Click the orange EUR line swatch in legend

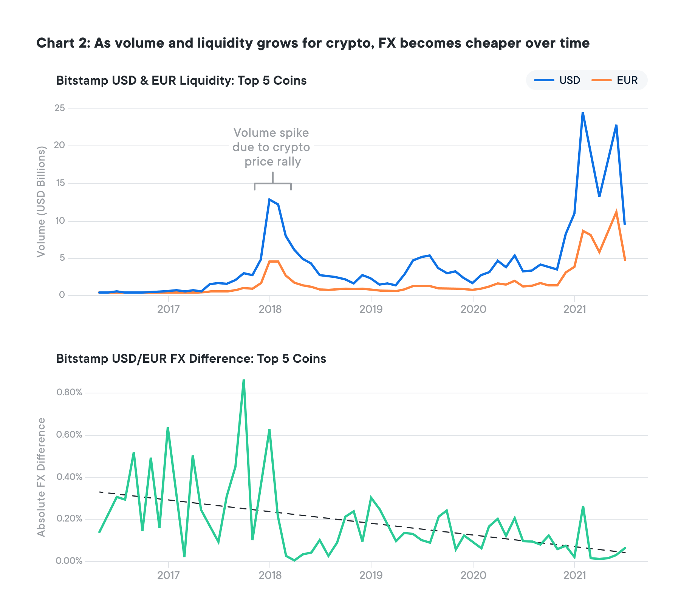(x=601, y=80)
